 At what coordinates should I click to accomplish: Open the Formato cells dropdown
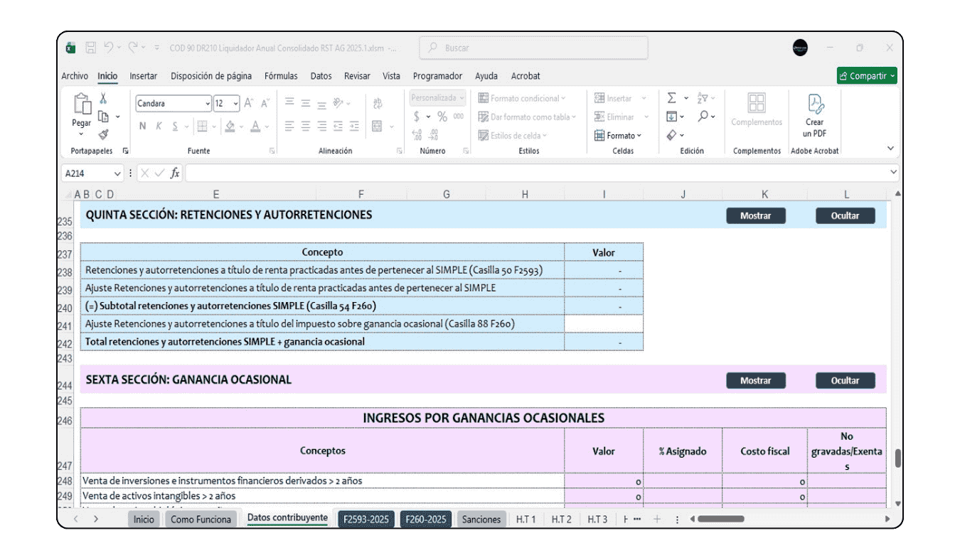pyautogui.click(x=618, y=135)
